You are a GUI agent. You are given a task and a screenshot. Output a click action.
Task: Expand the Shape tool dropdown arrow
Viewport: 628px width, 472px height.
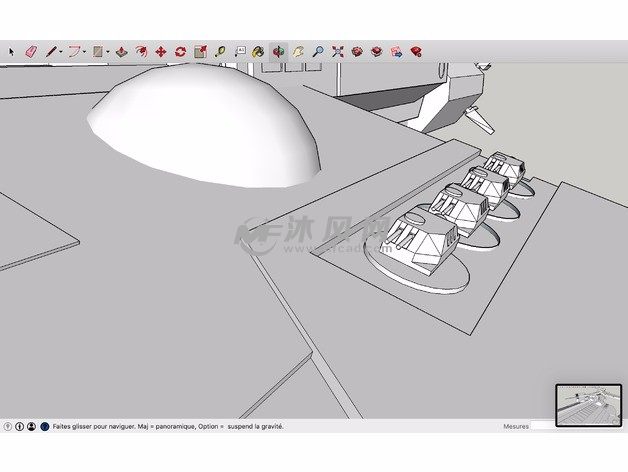[108, 50]
